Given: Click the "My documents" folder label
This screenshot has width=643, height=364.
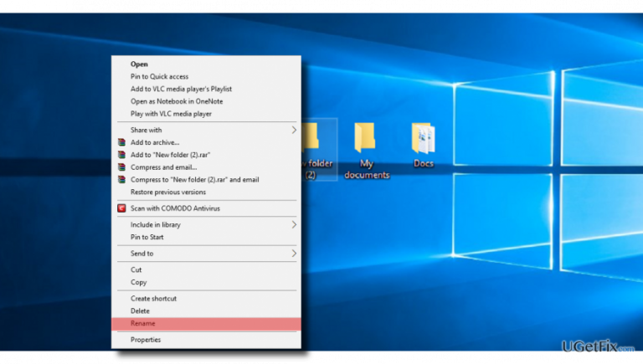Looking at the screenshot, I should pyautogui.click(x=367, y=169).
